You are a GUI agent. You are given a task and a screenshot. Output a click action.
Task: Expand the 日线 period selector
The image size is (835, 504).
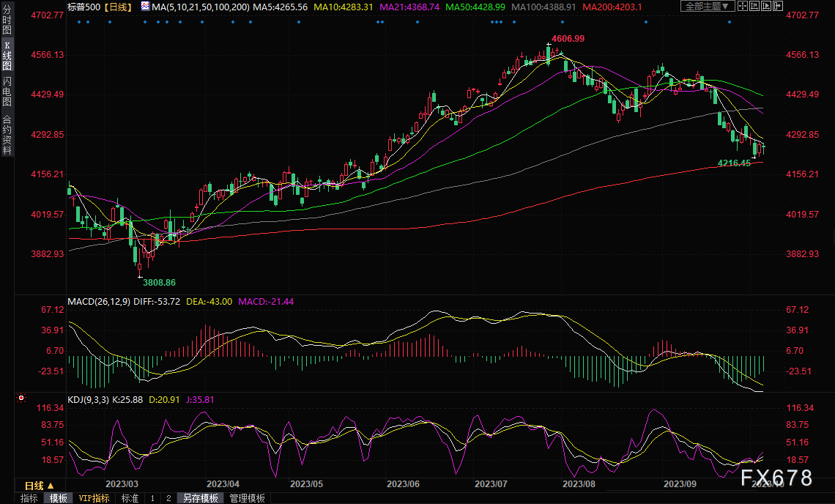coord(40,486)
